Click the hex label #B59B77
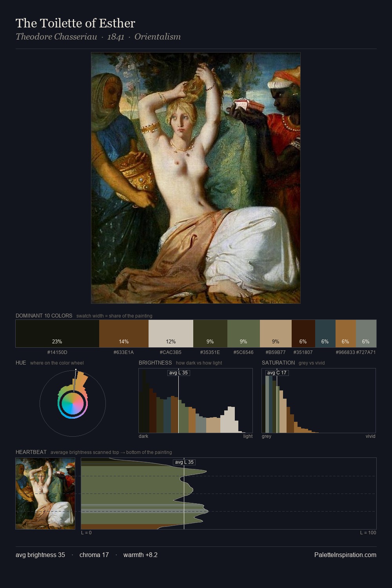Viewport: 392px width, 588px height. click(x=276, y=352)
